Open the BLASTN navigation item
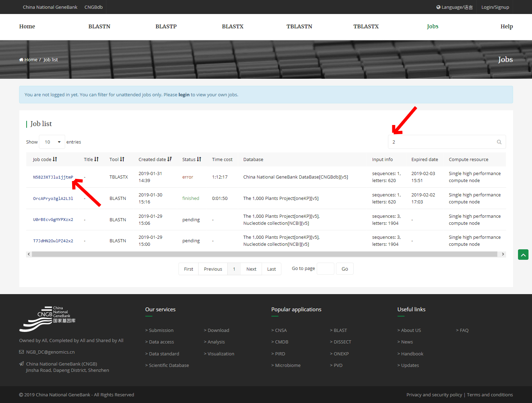The image size is (532, 403). click(99, 27)
